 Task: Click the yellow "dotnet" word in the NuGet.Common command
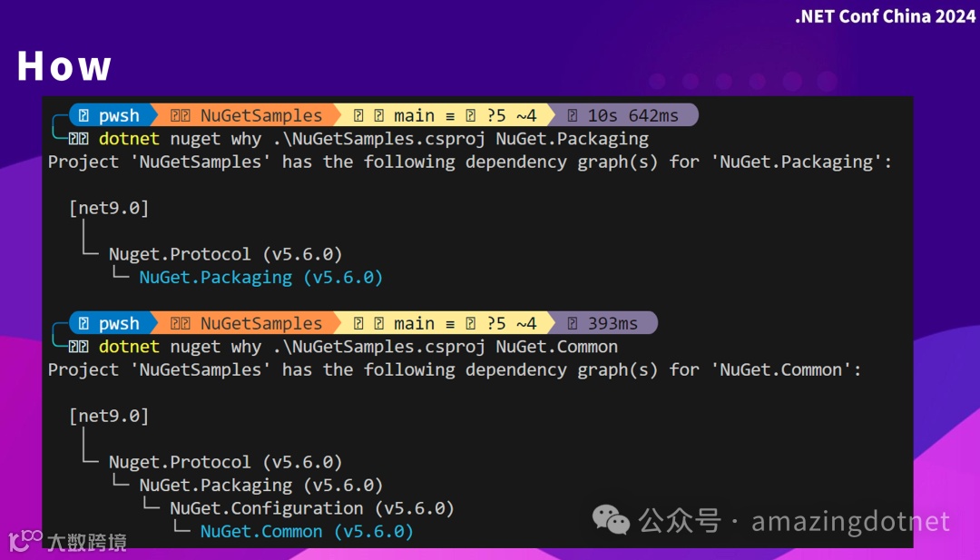pyautogui.click(x=129, y=347)
